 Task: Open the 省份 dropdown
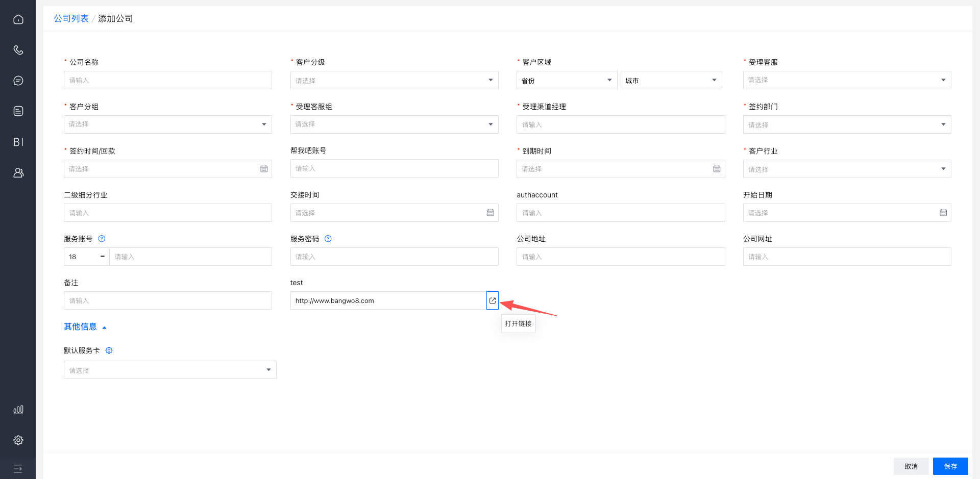567,80
